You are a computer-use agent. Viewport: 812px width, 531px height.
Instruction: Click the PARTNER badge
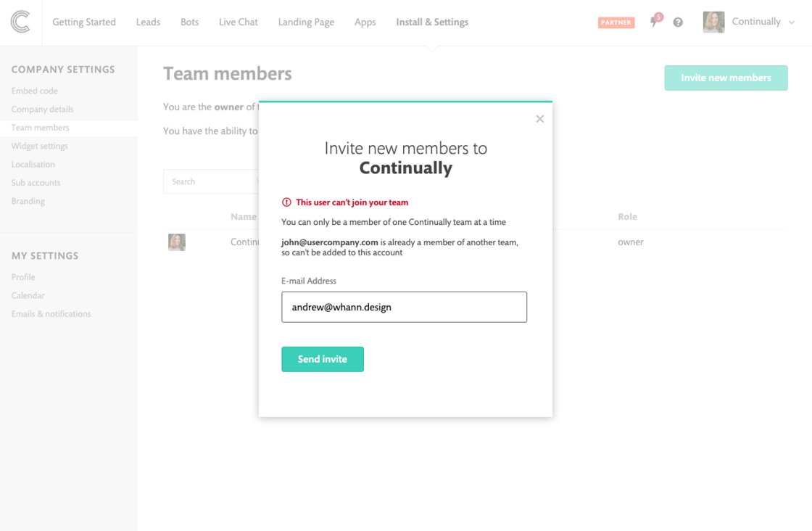tap(616, 22)
